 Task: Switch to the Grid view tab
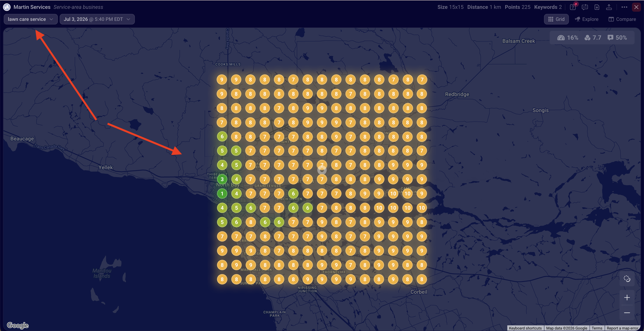click(x=556, y=19)
